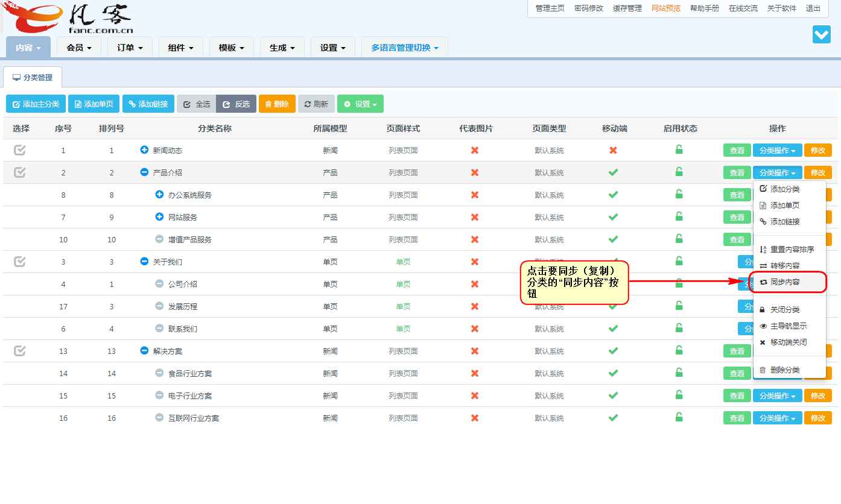Screen dimensions: 841x504
Task: Click the 添加单页 toolbar button
Action: coord(94,104)
